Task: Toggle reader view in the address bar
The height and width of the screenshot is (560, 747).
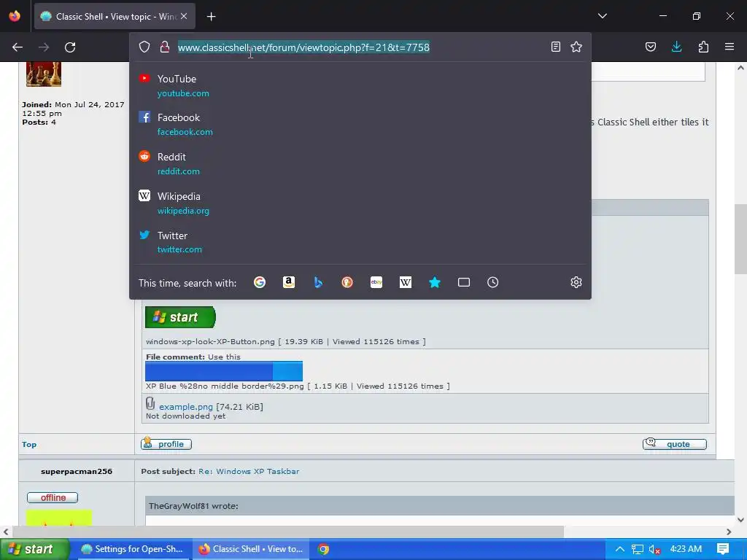Action: (x=555, y=47)
